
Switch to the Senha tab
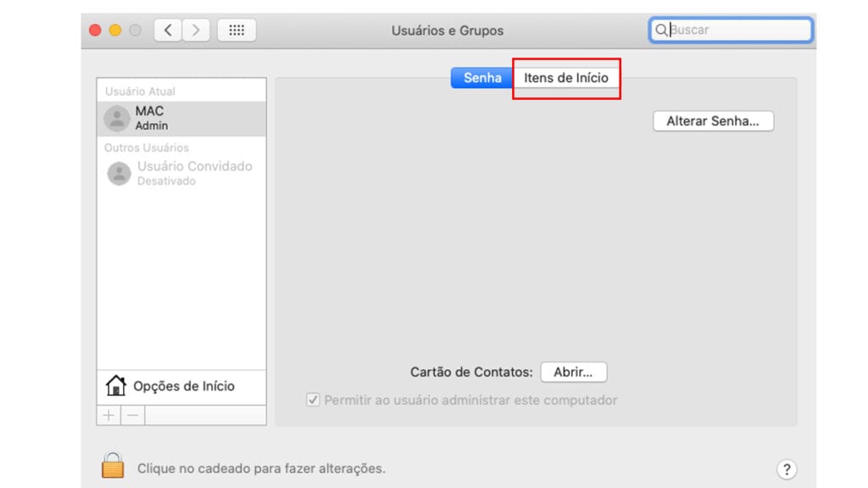click(482, 77)
